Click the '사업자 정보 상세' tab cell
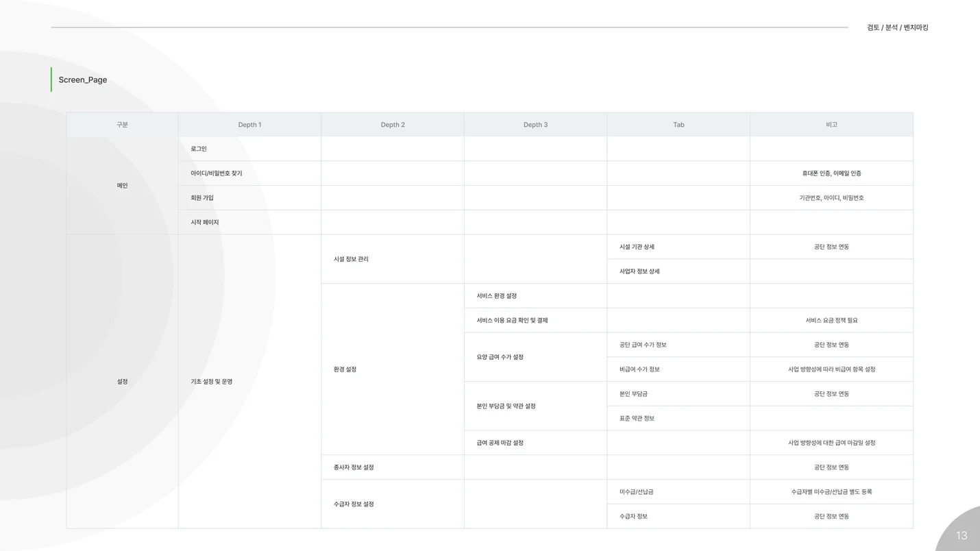Screen dimensions: 980x551 pos(678,271)
